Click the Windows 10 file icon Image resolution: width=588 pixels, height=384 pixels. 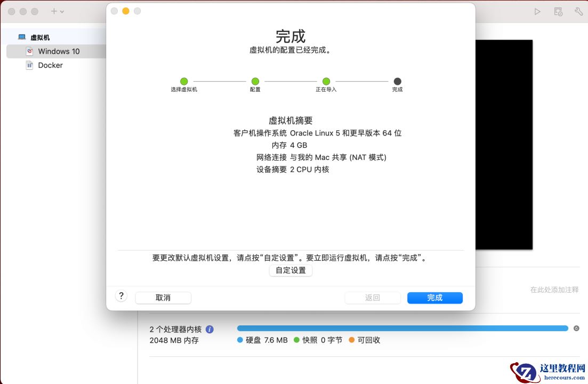pyautogui.click(x=30, y=51)
